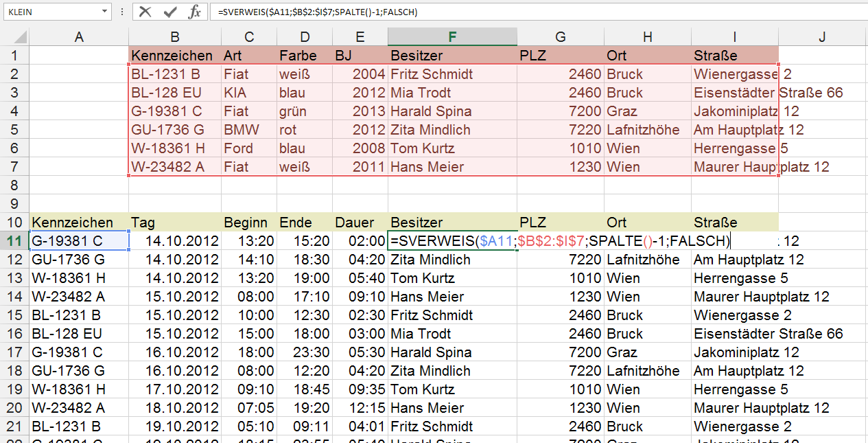
Task: Click the Kennzeichen header cell in row 1
Action: pyautogui.click(x=174, y=56)
